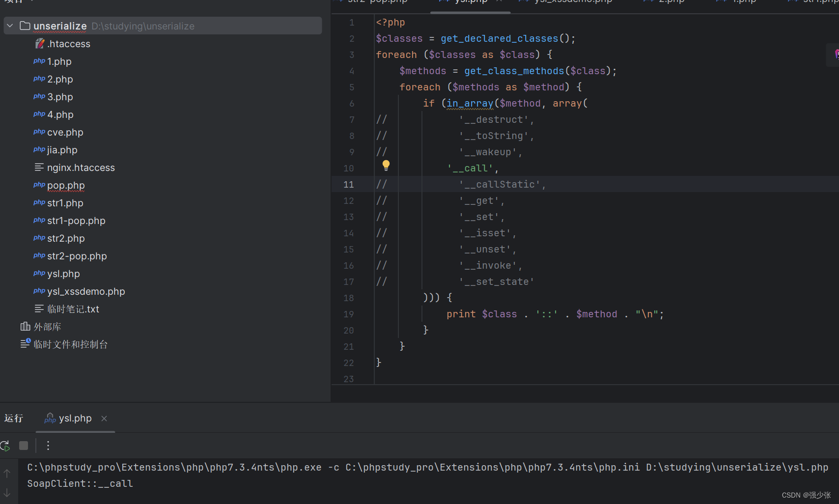Open nginx.htaccess file

[81, 168]
